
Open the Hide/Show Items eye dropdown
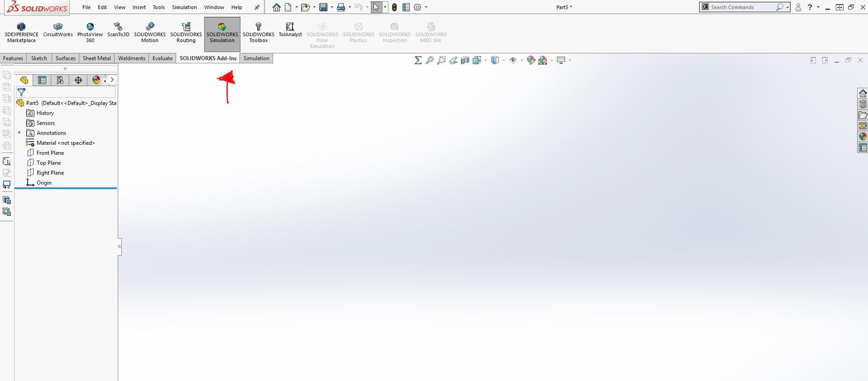click(x=522, y=60)
